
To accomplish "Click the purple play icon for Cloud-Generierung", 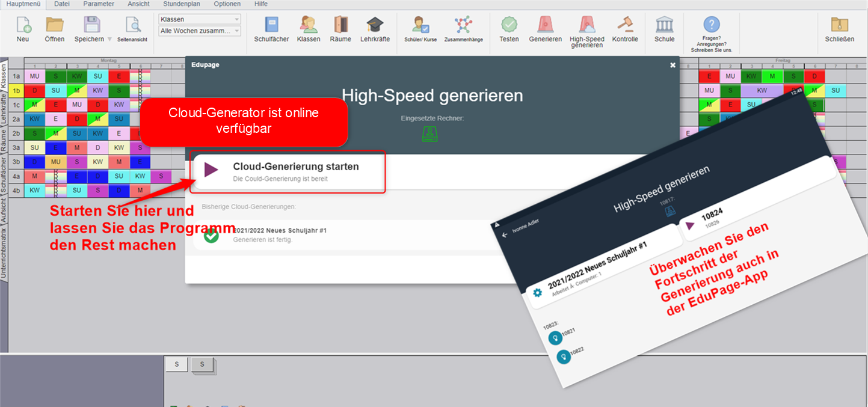I will coord(211,170).
